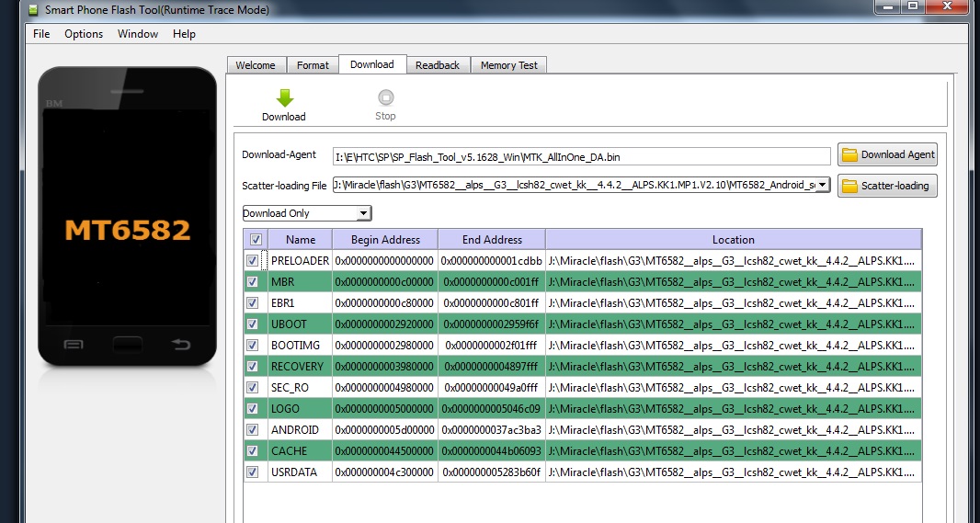
Task: Click the Scatter-loading folder button
Action: pyautogui.click(x=887, y=186)
